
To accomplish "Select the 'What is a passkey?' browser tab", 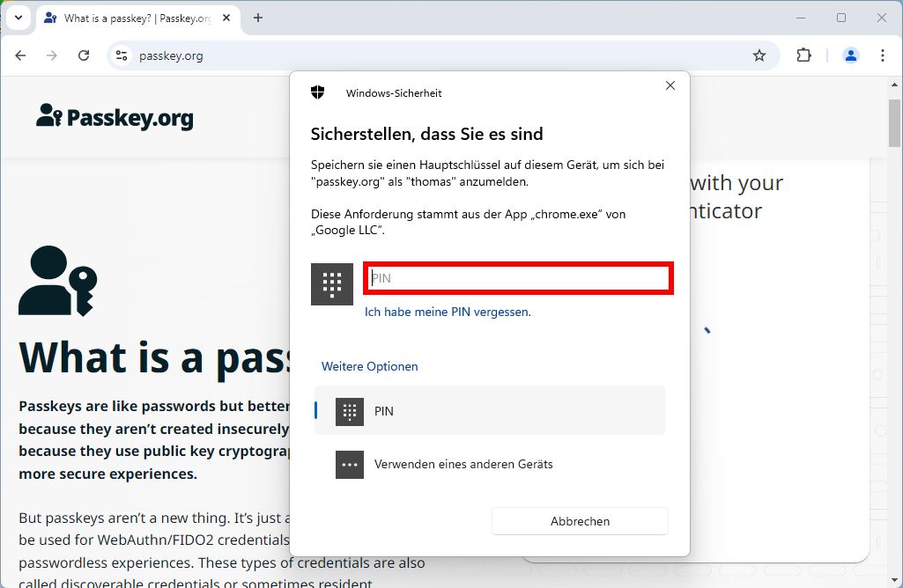I will coord(132,17).
